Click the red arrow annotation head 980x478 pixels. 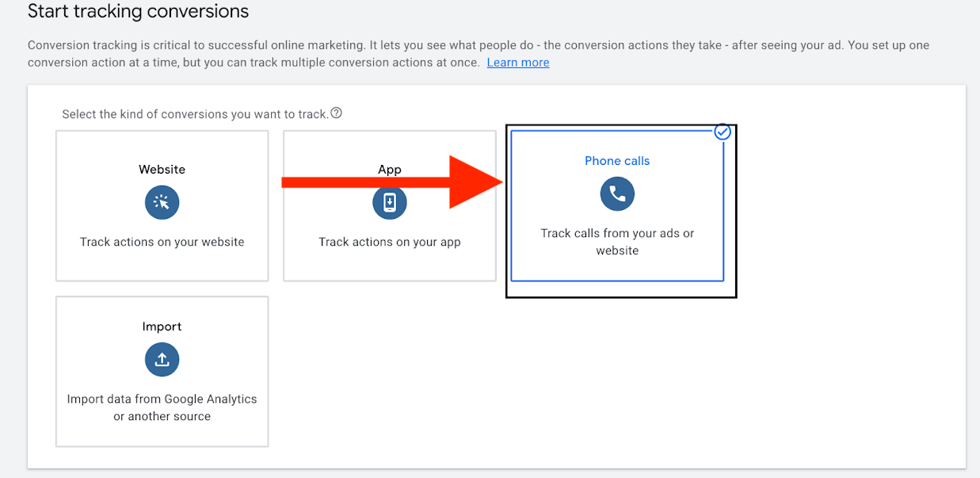[475, 182]
